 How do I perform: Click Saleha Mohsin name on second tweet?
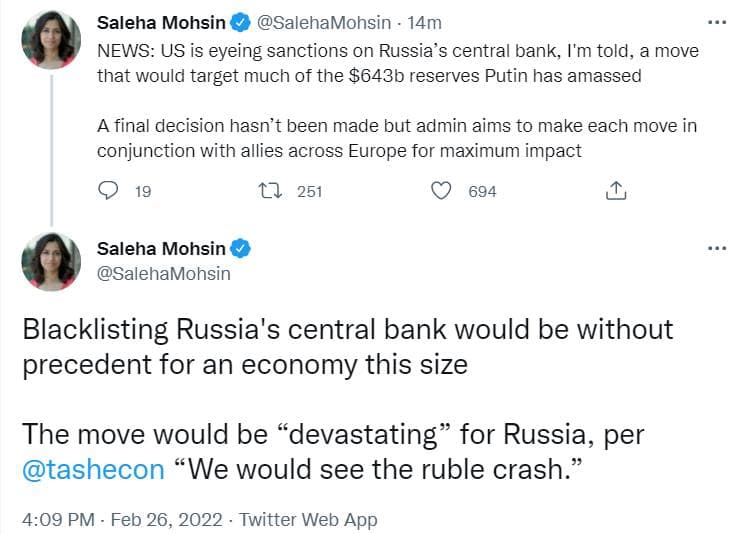tap(161, 249)
